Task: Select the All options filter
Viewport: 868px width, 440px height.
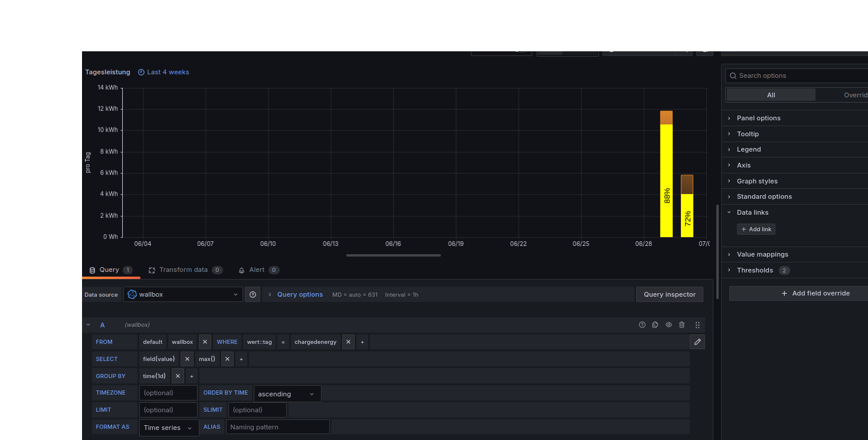Action: coord(771,95)
